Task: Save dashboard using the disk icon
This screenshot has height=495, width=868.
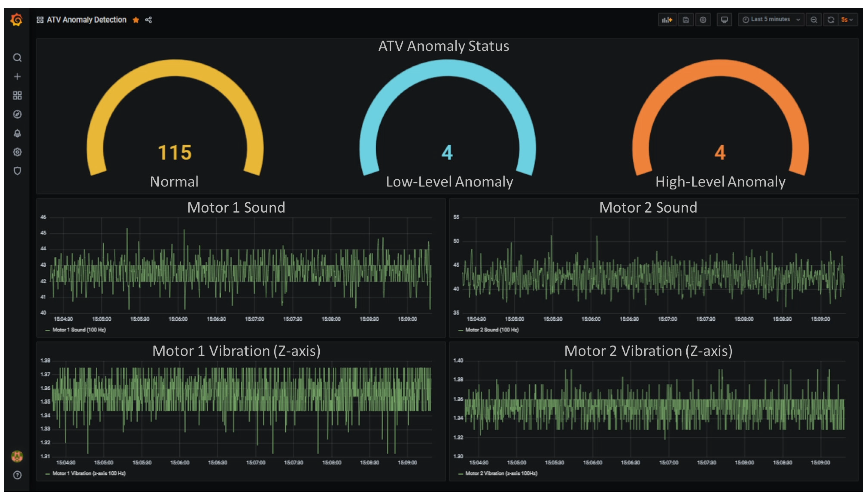Action: pos(685,20)
